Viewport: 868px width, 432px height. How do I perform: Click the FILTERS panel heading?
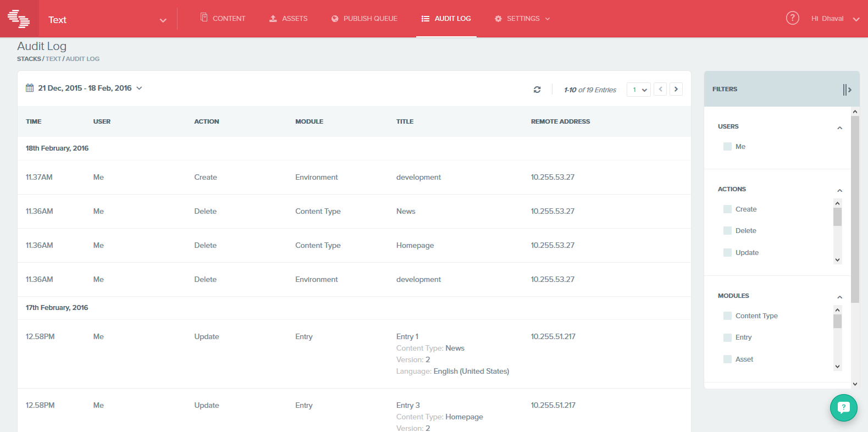pyautogui.click(x=725, y=89)
